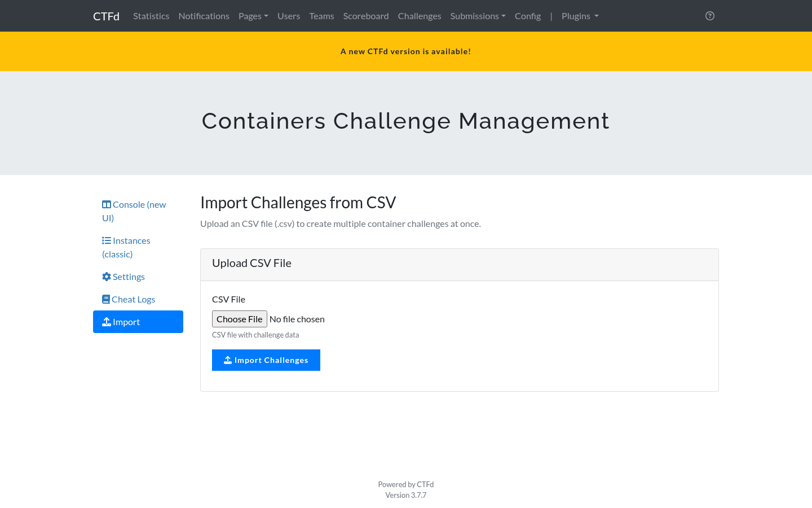This screenshot has height=508, width=812.
Task: Click the 'Upload CSV File' card header
Action: 460,265
